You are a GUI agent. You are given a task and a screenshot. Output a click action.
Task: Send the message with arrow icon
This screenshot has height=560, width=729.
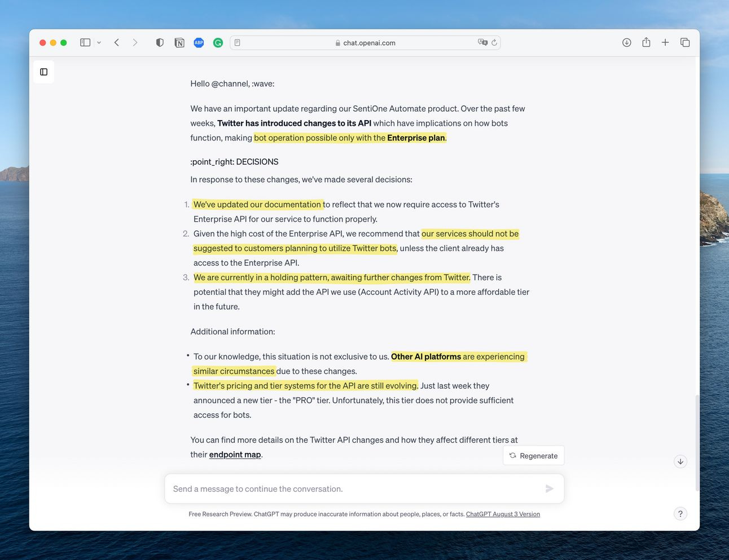(x=549, y=489)
